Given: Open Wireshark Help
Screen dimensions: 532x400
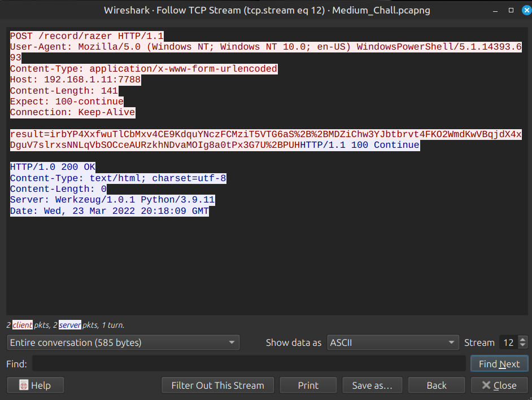Looking at the screenshot, I should tap(35, 385).
